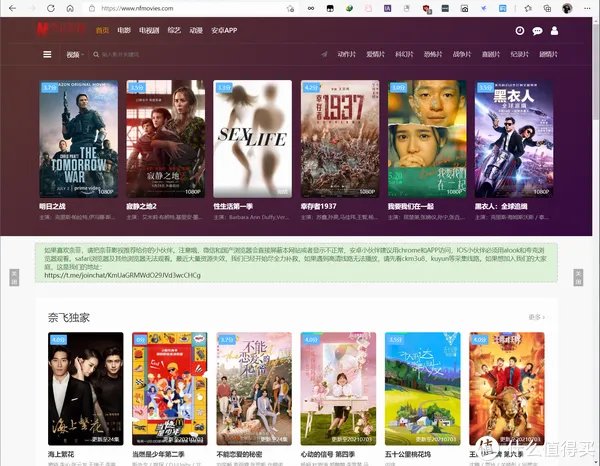Open the 心动的信号 第四季 poster
600x466 pixels.
coord(338,388)
